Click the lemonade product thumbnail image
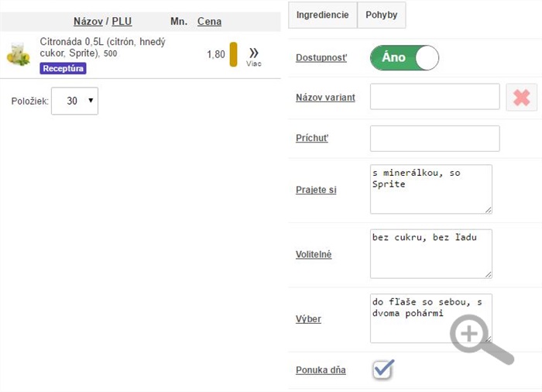This screenshot has width=542, height=392. [18, 54]
